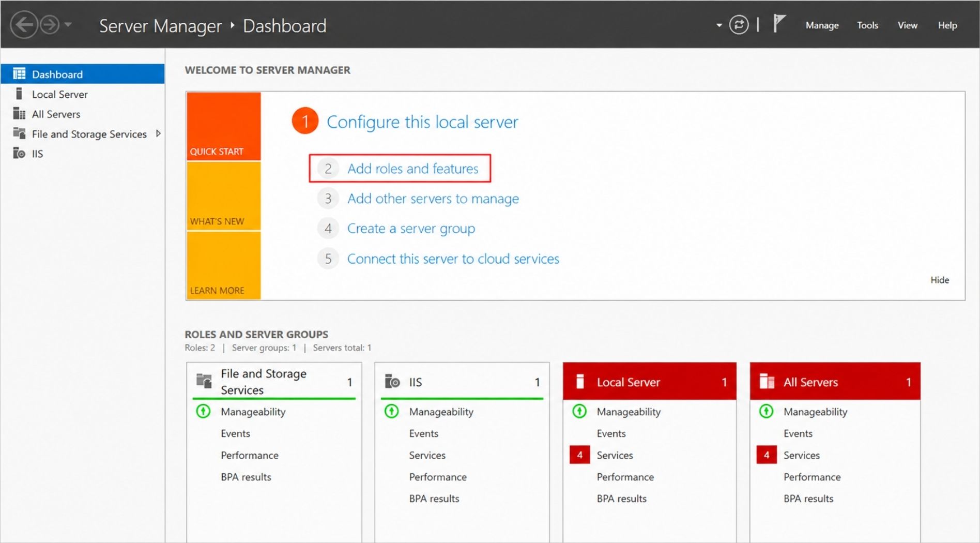Open BPA results under the Local Server tile

pos(622,499)
